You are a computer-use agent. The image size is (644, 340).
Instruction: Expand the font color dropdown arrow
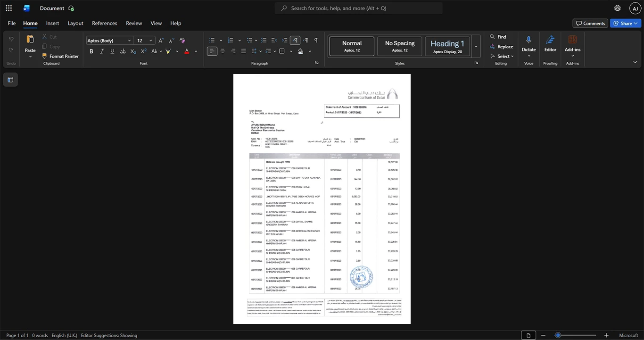196,51
